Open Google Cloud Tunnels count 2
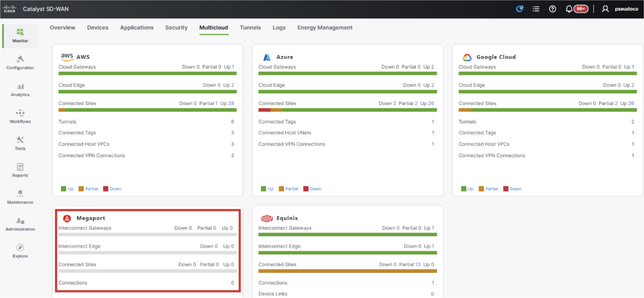Image resolution: width=644 pixels, height=298 pixels. (x=633, y=122)
